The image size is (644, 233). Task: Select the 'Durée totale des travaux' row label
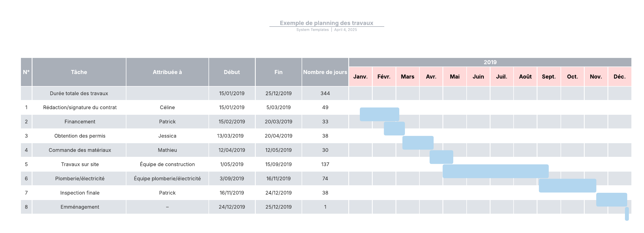[79, 93]
